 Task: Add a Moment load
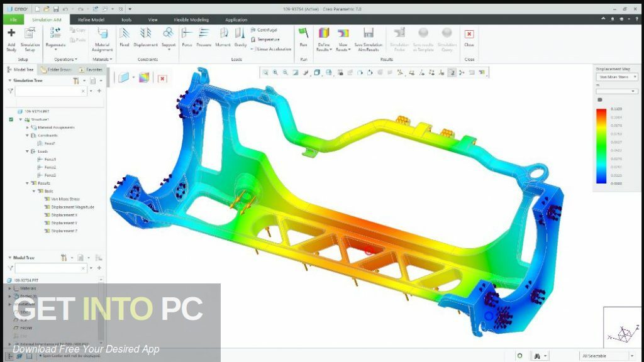pyautogui.click(x=223, y=38)
